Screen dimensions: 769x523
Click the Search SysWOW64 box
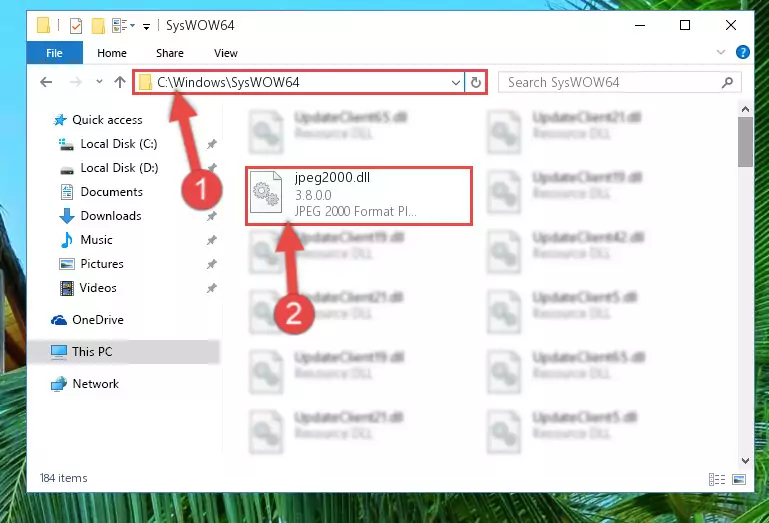(619, 82)
